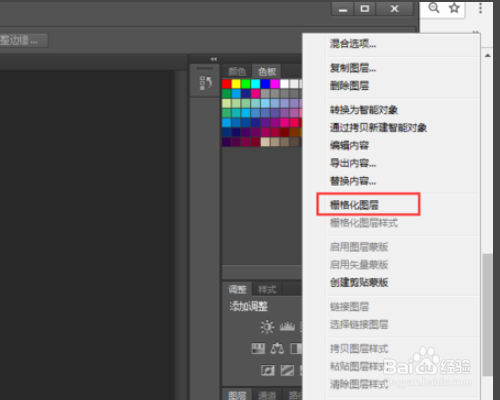The width and height of the screenshot is (500, 400).
Task: Add a Hue/Saturation adjustment icon
Action: [258, 349]
